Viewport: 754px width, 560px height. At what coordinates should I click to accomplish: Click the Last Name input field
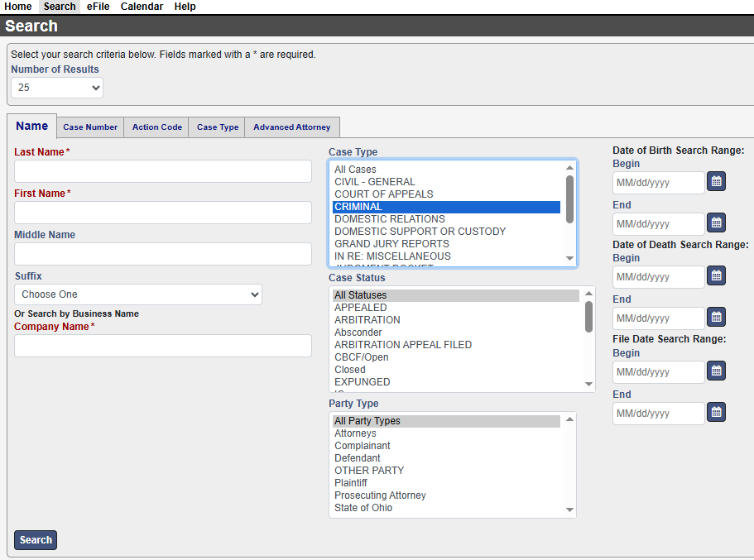tap(162, 171)
